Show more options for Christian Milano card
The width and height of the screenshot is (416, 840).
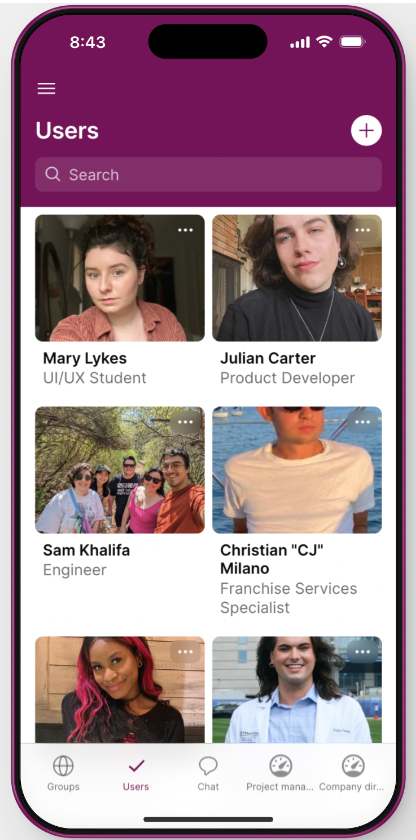pos(362,422)
